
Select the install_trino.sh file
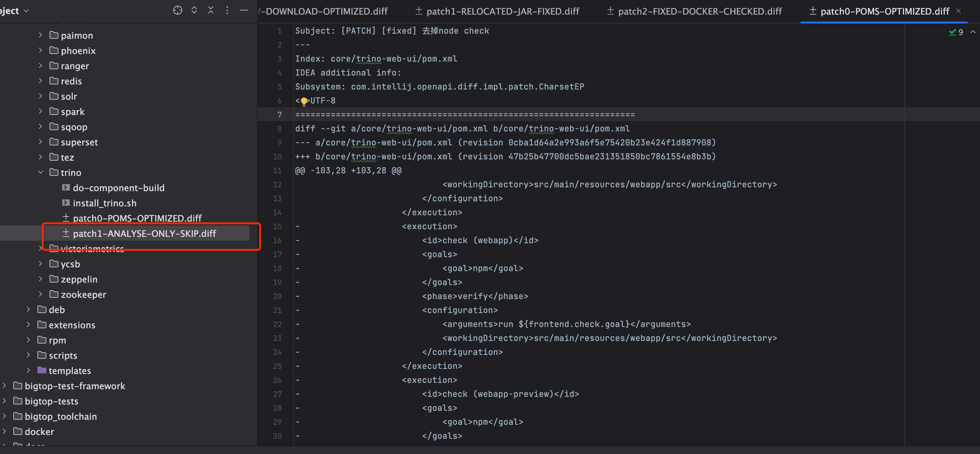(104, 203)
